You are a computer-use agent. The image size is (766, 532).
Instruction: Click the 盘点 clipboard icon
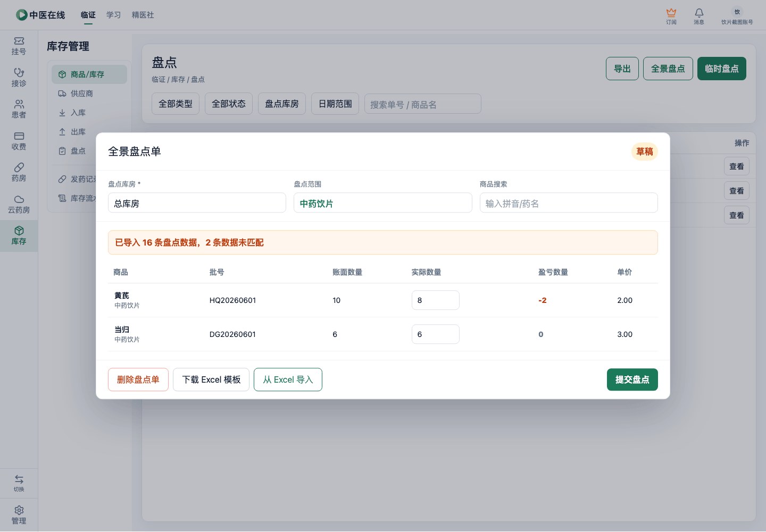[x=62, y=151]
